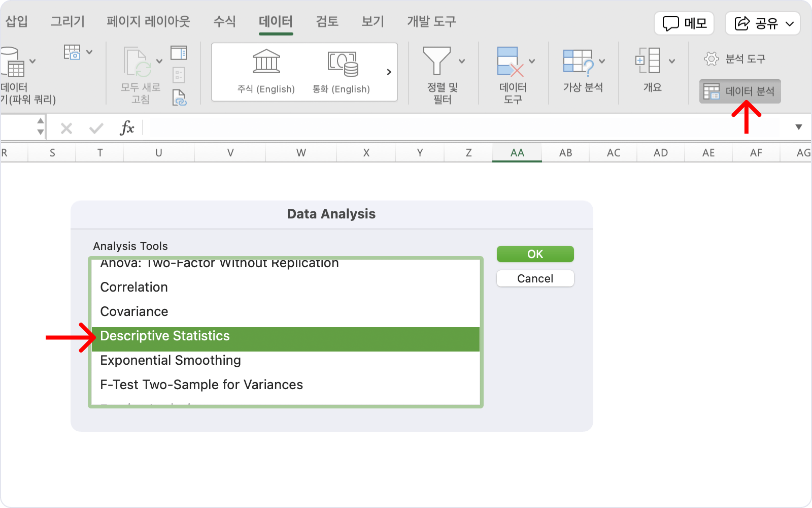
Task: Cancel the formula bar entry
Action: tap(66, 129)
